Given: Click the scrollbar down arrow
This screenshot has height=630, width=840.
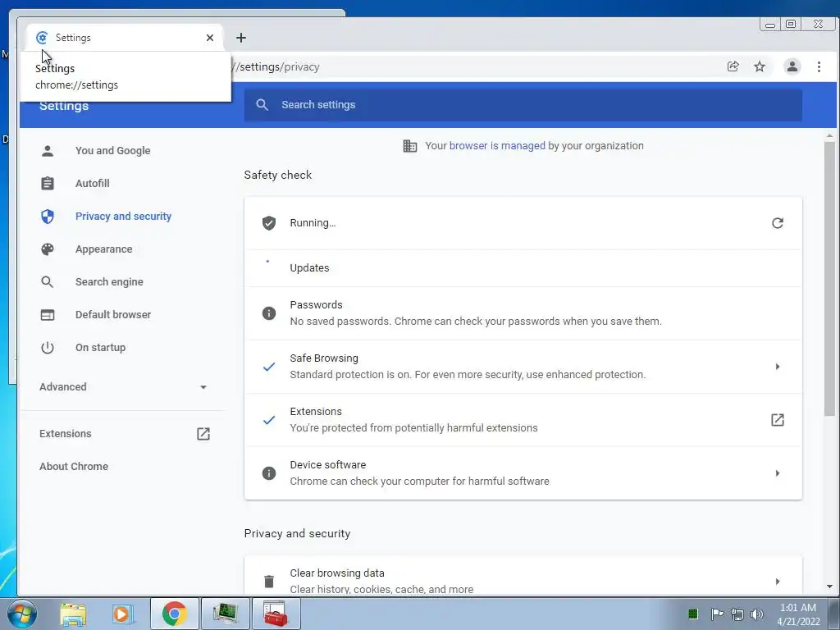Looking at the screenshot, I should (x=829, y=587).
